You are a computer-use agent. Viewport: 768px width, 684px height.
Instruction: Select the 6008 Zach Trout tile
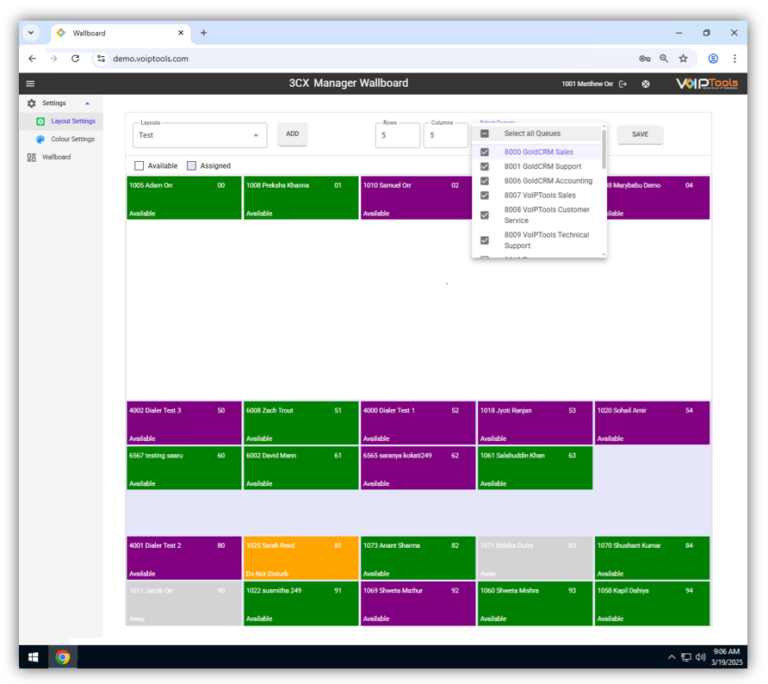301,423
